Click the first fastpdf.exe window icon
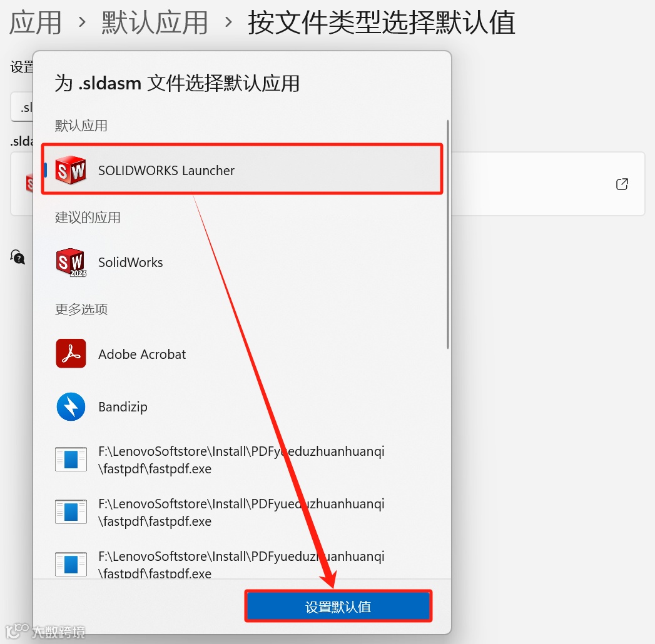Image resolution: width=655 pixels, height=644 pixels. [x=71, y=459]
